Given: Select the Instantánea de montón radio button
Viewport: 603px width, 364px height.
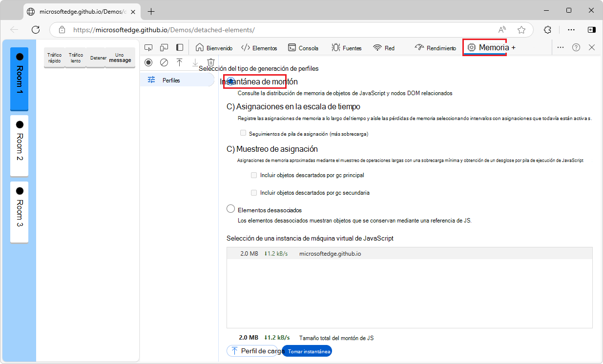Looking at the screenshot, I should [x=231, y=81].
